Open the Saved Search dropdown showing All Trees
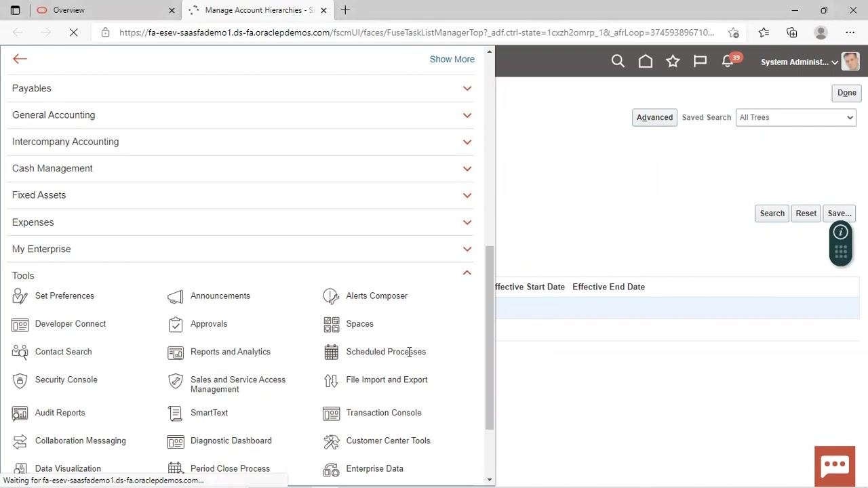The image size is (868, 488). (795, 117)
